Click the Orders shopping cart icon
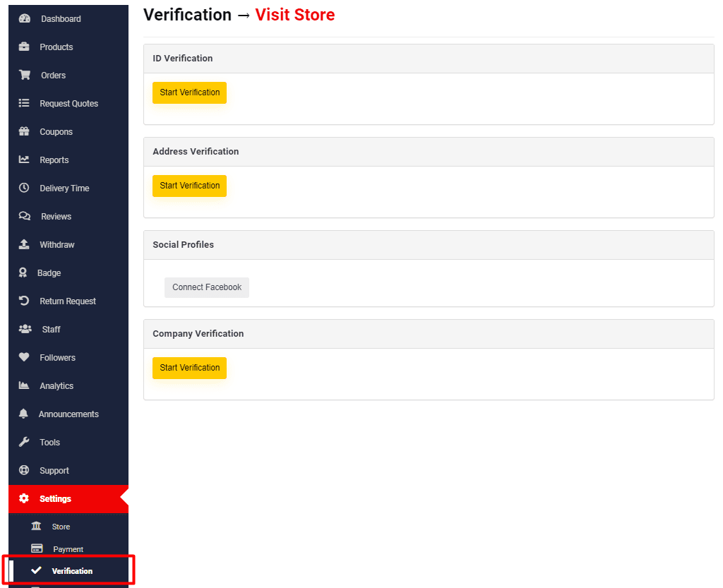Screen dimensions: 723x588 24,76
